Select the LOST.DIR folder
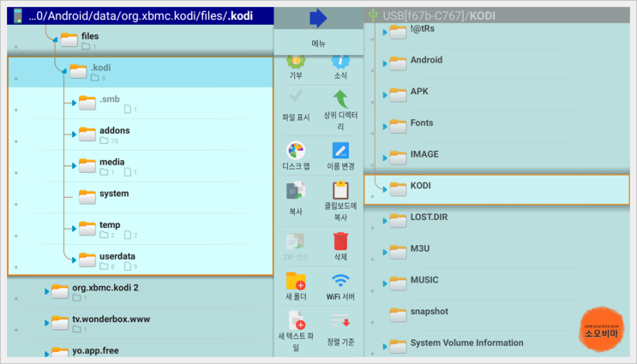Screen dimensions: 637x364 [x=496, y=221]
